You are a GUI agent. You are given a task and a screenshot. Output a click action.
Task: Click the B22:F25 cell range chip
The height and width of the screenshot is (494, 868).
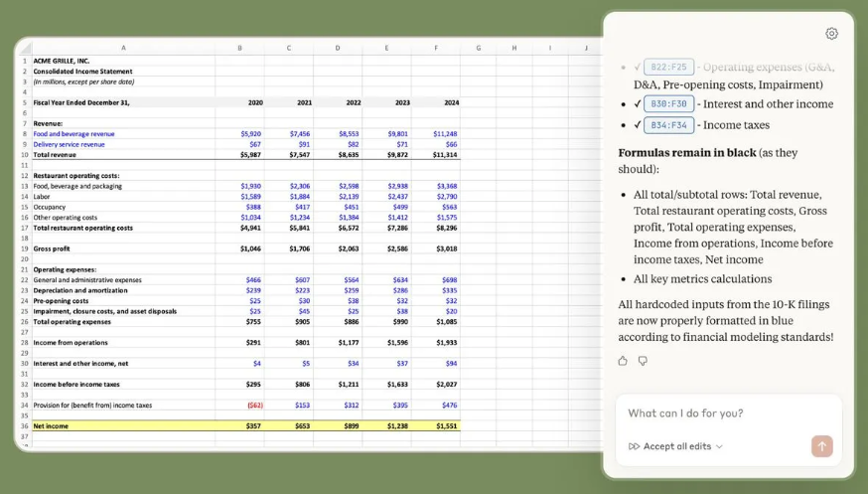pyautogui.click(x=668, y=68)
